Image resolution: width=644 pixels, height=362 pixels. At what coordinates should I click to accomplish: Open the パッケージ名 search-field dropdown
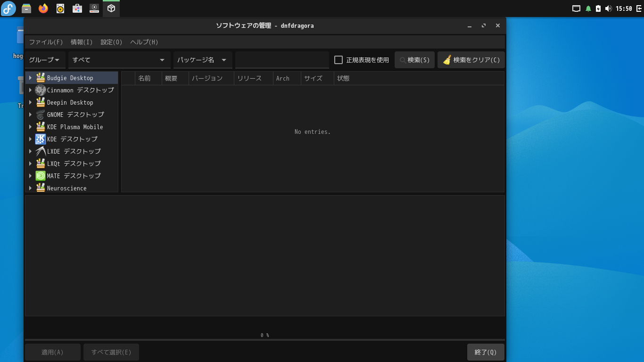point(203,60)
